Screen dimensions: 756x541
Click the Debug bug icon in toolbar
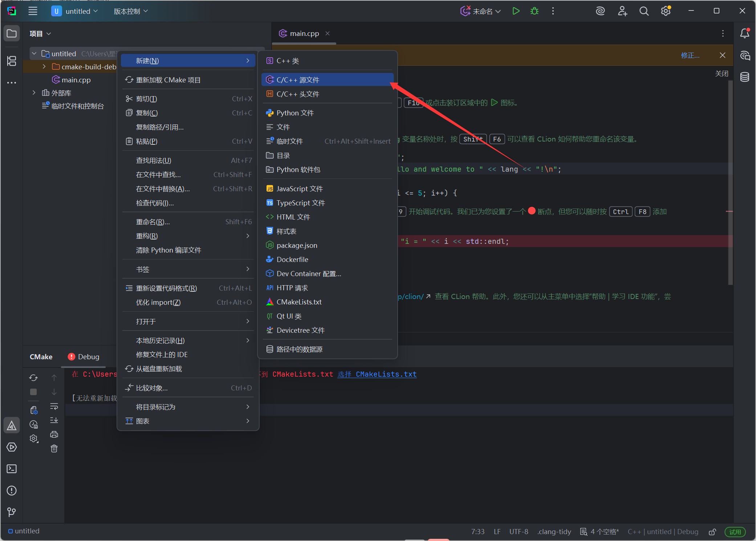pos(535,11)
